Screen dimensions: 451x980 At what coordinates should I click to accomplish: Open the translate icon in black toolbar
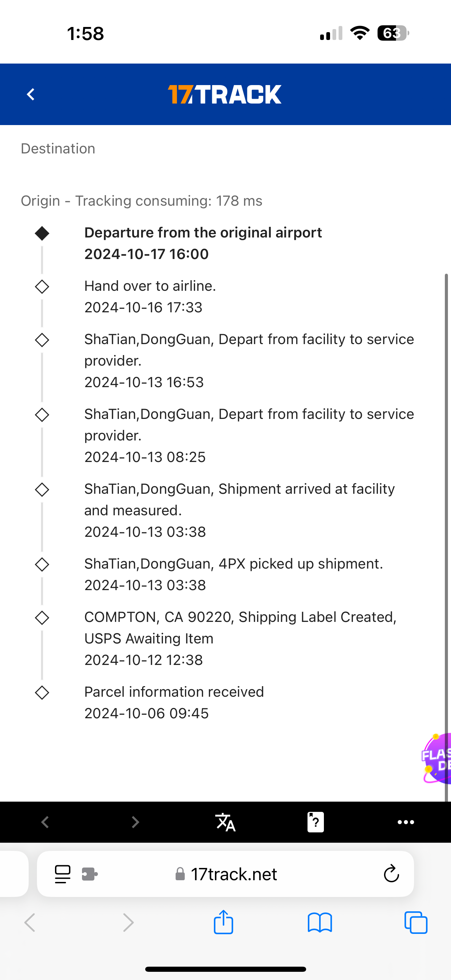tap(225, 822)
